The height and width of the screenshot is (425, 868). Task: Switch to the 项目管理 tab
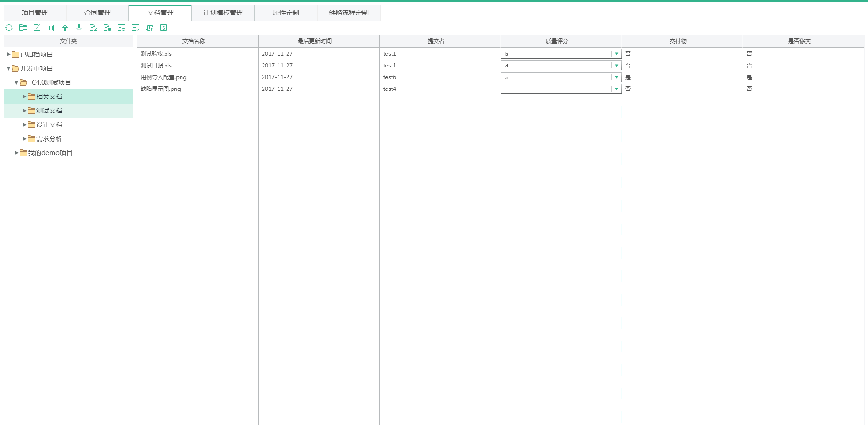tap(35, 13)
